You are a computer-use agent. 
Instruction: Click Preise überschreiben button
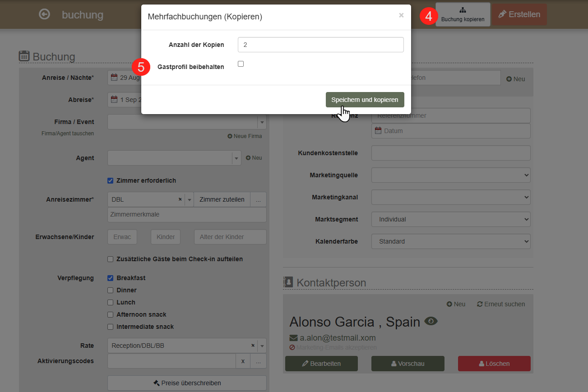[187, 383]
